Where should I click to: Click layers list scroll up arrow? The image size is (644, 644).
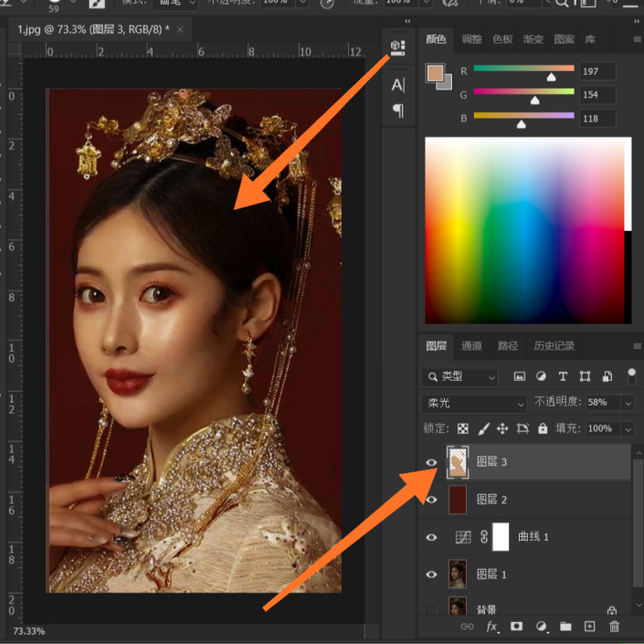coord(639,453)
